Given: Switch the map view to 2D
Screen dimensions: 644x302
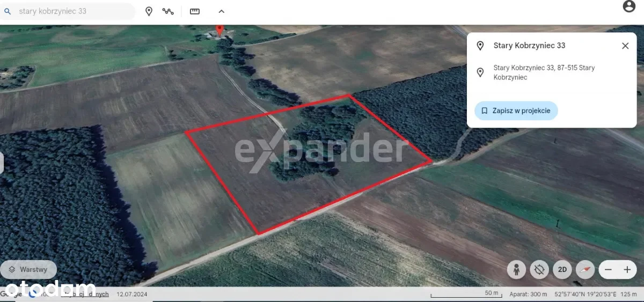Looking at the screenshot, I should (x=562, y=269).
